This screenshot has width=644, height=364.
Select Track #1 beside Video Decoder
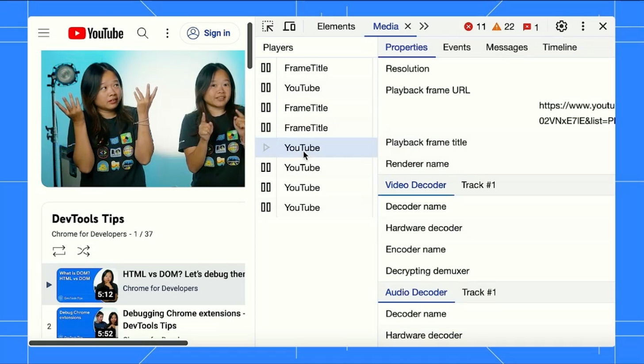479,185
